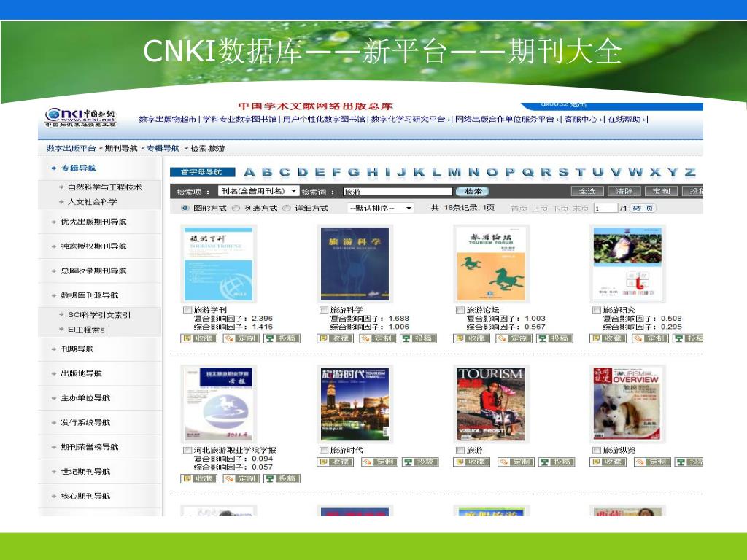Check the 旅游学刊 checkbox

click(x=187, y=310)
